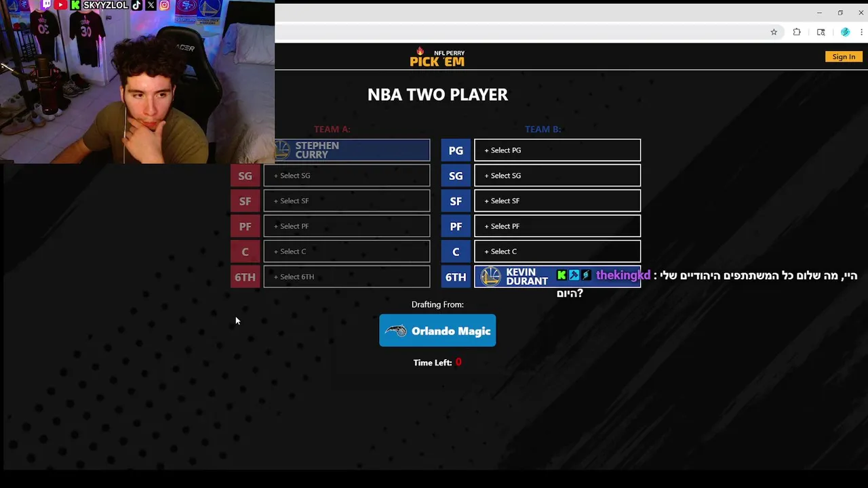The height and width of the screenshot is (488, 868).
Task: Open Team B Select PG slot
Action: tap(557, 150)
